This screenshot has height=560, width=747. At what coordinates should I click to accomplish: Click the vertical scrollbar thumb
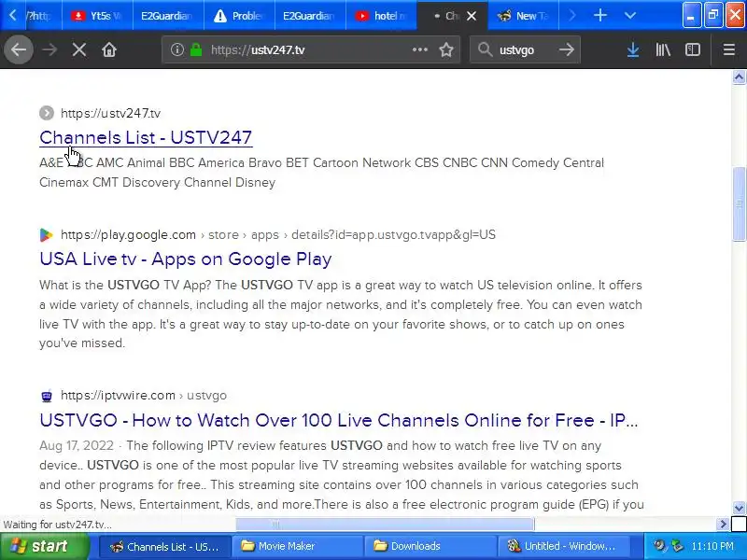(x=739, y=203)
